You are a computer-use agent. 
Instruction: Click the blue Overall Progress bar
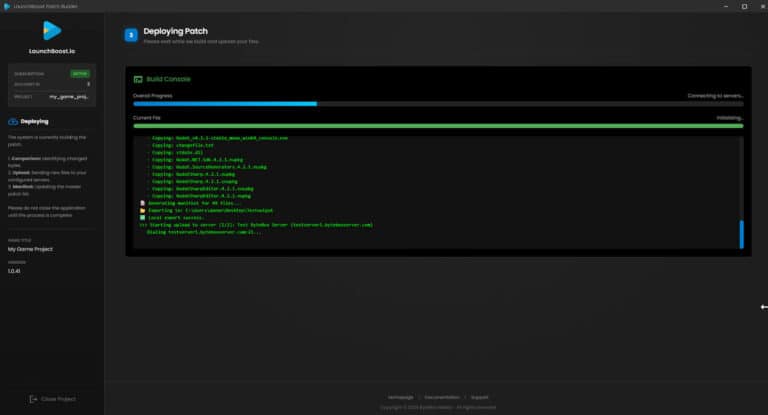(x=225, y=104)
